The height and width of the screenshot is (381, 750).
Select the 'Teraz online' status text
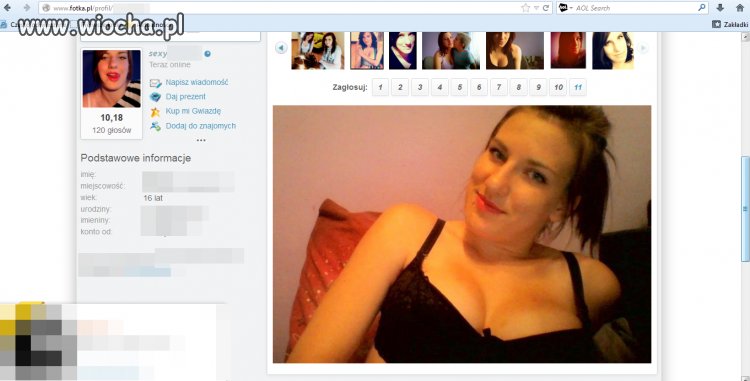tap(170, 65)
